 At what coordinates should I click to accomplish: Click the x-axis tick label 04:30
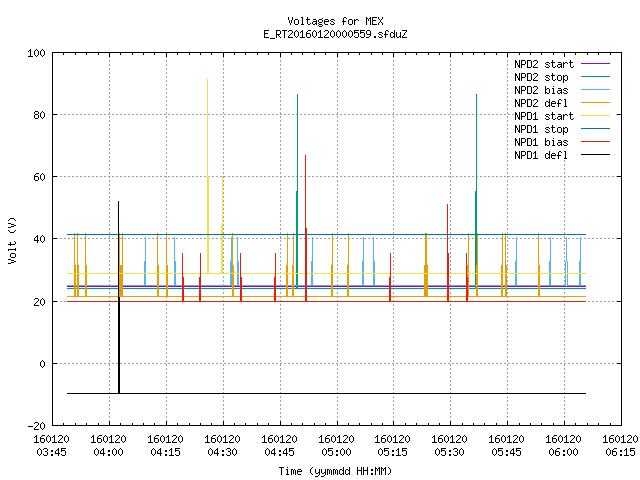pos(222,452)
